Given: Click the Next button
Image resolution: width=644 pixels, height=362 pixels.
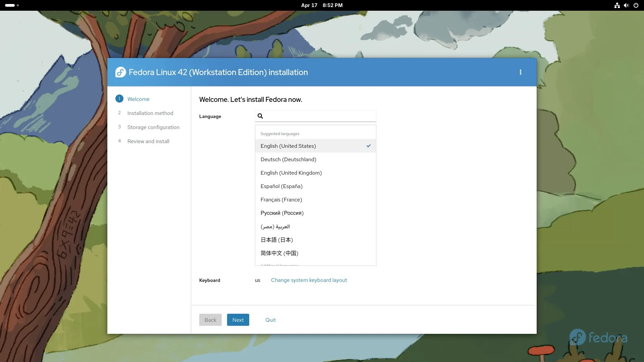Looking at the screenshot, I should 238,320.
